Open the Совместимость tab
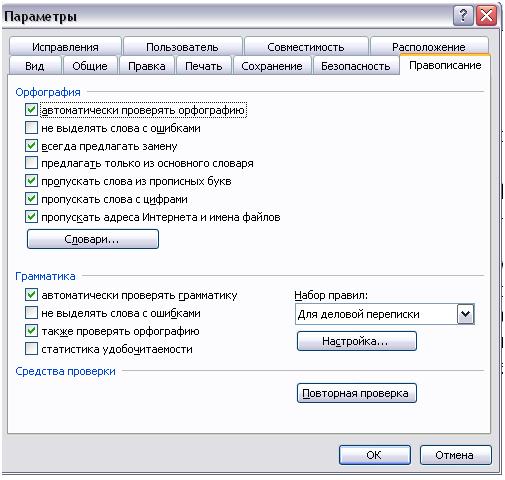 pos(306,47)
